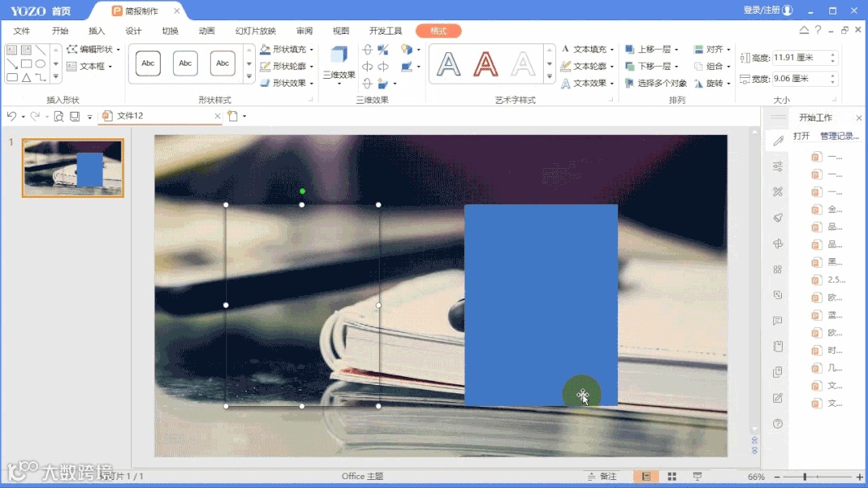This screenshot has height=488, width=868.
Task: Open print preview from quick toolbar
Action: (59, 117)
